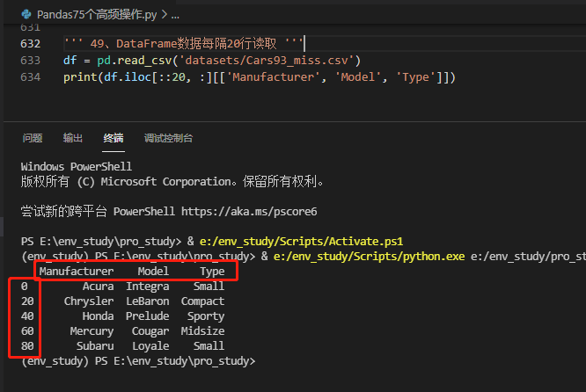Click line number 634 in gutter
Image resolution: width=586 pixels, height=392 pixels.
tap(30, 77)
